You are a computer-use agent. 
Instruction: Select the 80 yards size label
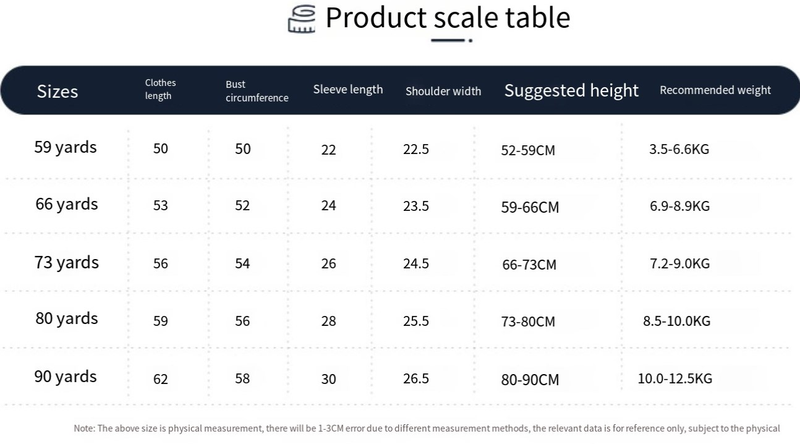(65, 319)
